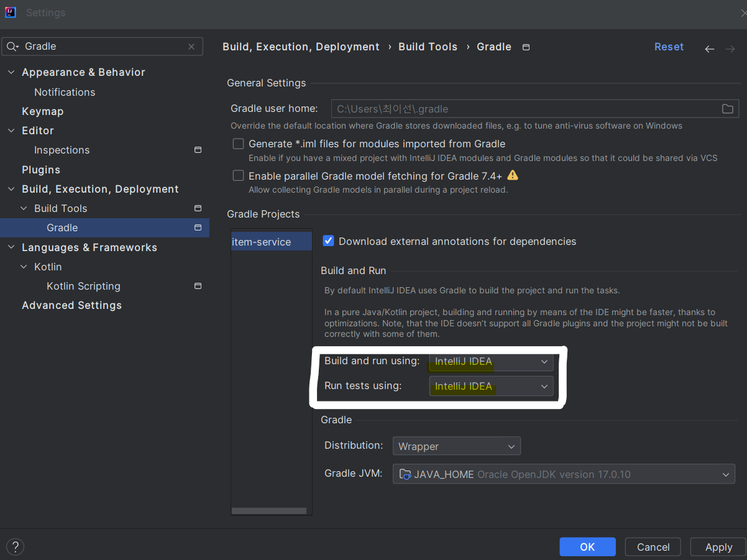The width and height of the screenshot is (747, 560).
Task: Click in the Gradle user home field
Action: pyautogui.click(x=534, y=109)
